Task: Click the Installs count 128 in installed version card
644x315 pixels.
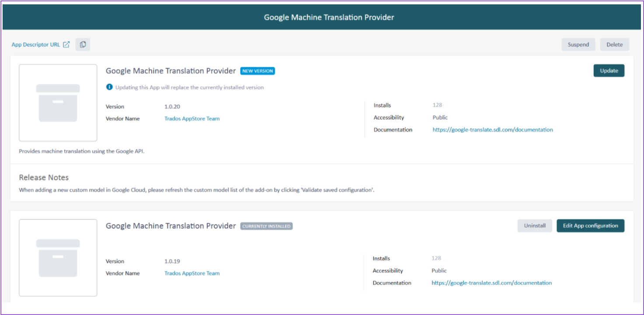Action: click(436, 258)
